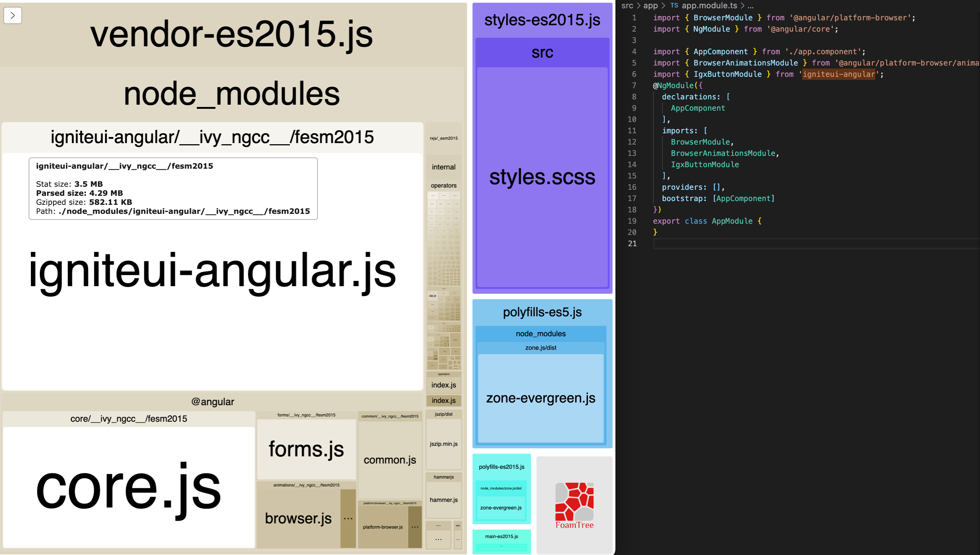Select zone-evergreen.js in polyfills-es5.js
The height and width of the screenshot is (555, 980).
pos(540,398)
